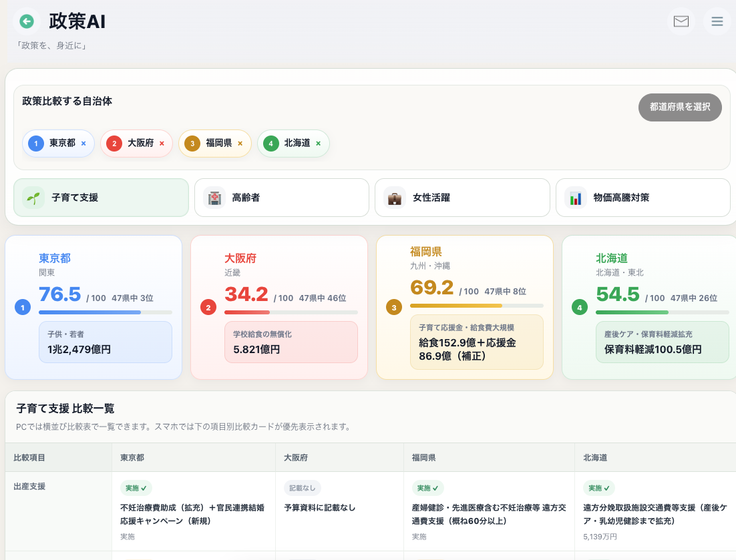Viewport: 736px width, 560px height.
Task: Open the hamburger menu icon
Action: [717, 21]
